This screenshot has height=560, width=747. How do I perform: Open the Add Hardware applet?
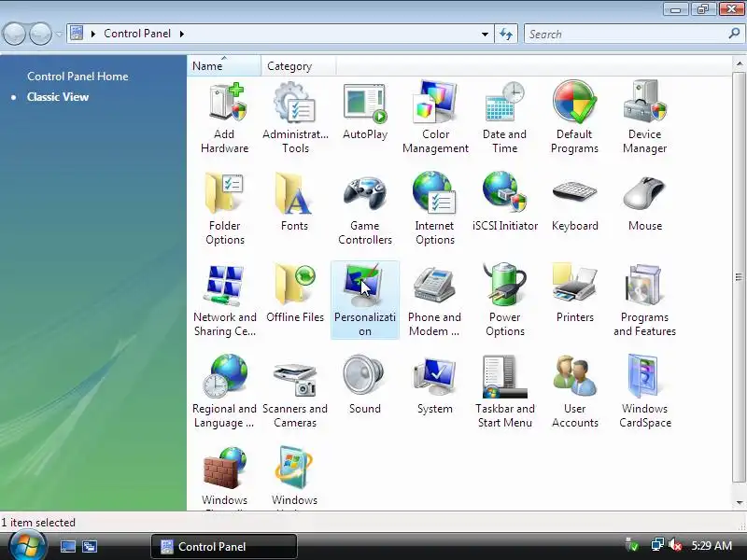pos(224,118)
